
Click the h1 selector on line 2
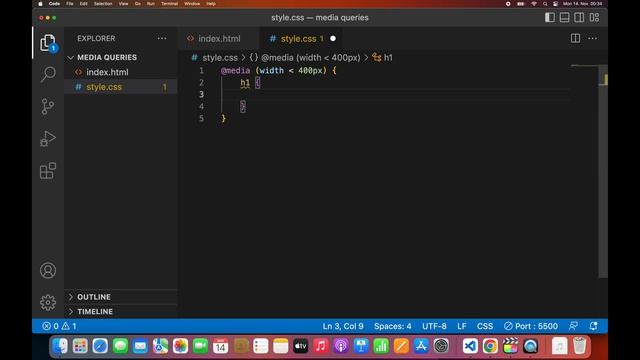[245, 82]
